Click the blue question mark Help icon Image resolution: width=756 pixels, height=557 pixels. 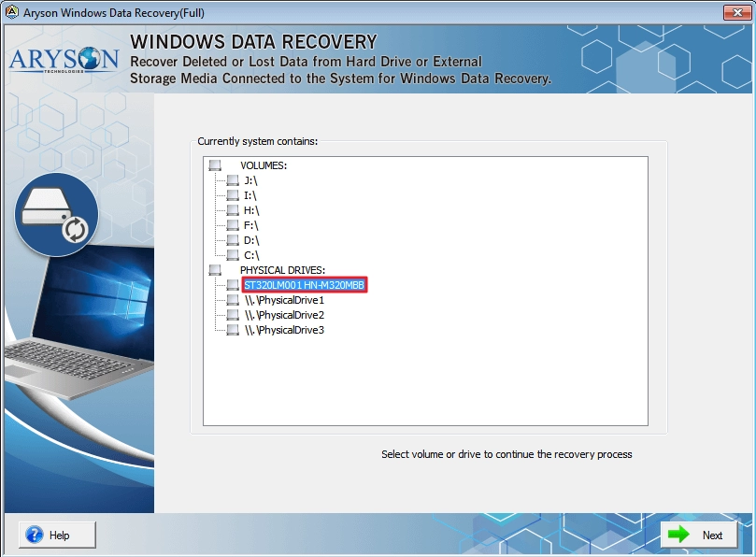point(35,535)
